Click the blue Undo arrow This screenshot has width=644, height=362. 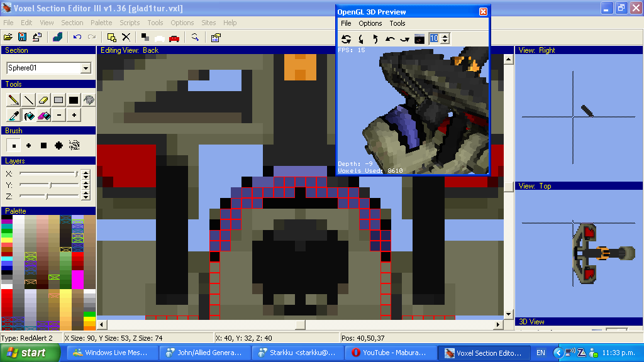77,37
